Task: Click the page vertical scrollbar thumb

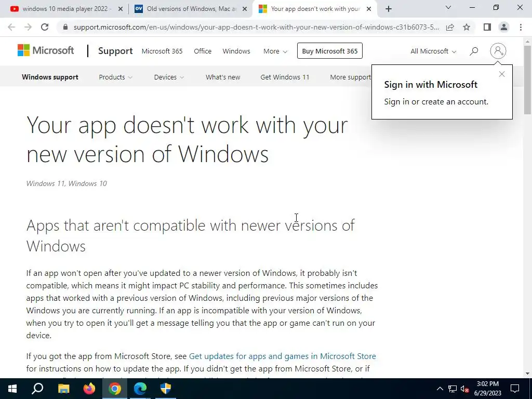Action: 527,79
